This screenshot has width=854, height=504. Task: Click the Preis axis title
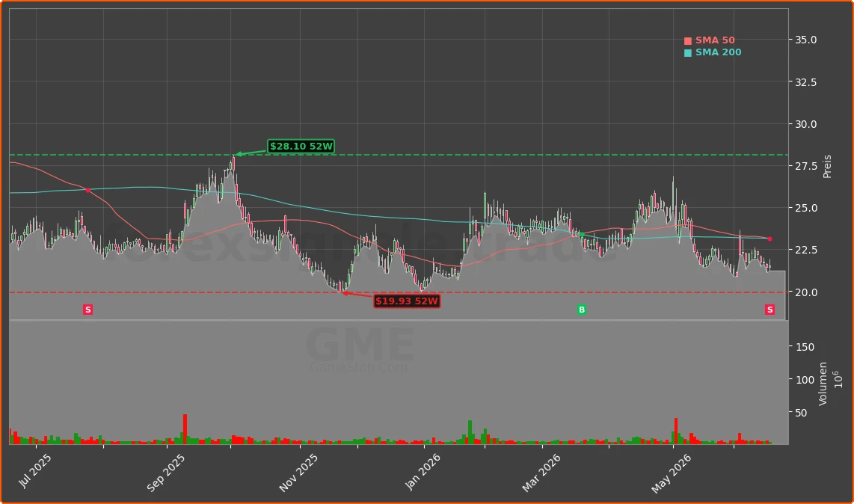[827, 167]
